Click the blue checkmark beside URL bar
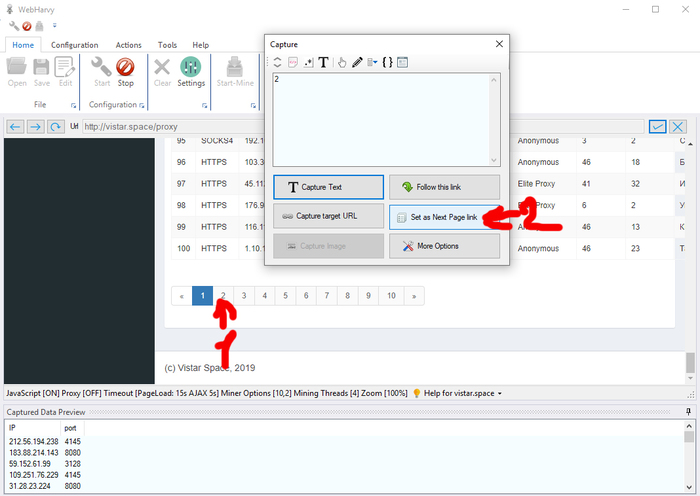Screen dimensions: 700x496 pyautogui.click(x=657, y=127)
